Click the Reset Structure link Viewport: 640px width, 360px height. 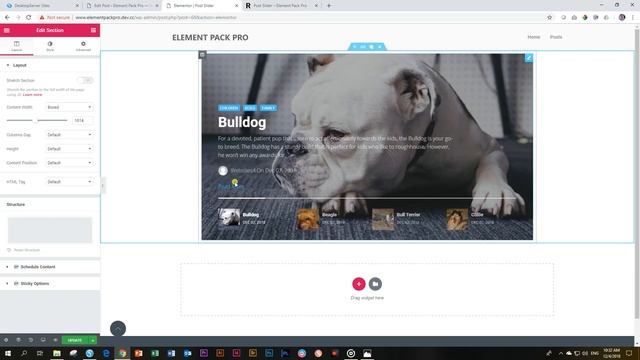(24, 250)
